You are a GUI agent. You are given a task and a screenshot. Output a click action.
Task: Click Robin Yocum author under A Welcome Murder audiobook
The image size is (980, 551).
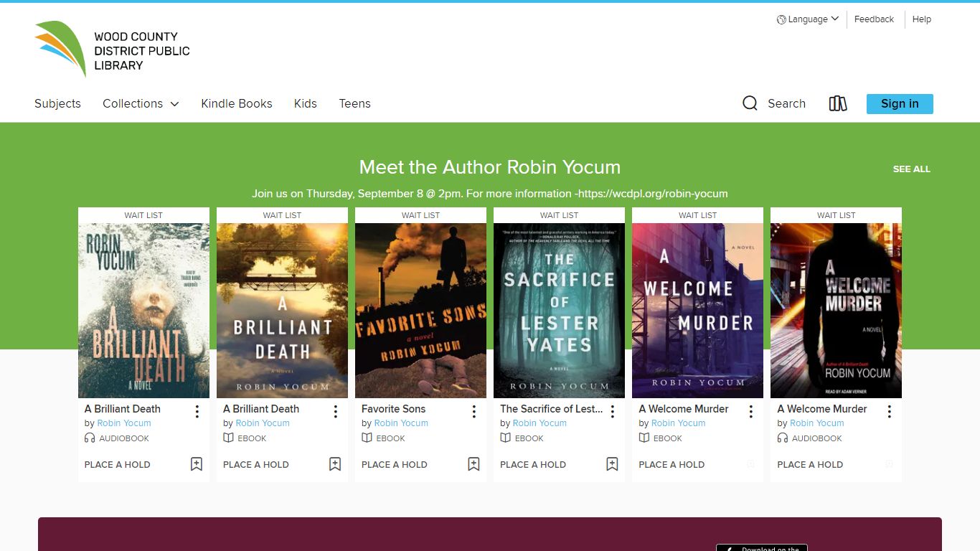pos(816,423)
